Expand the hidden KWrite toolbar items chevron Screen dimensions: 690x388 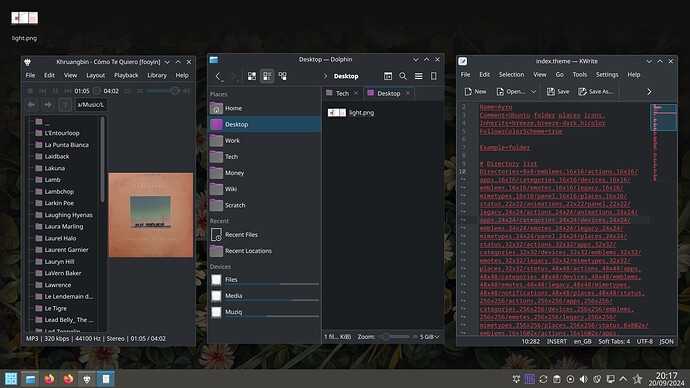tap(649, 92)
